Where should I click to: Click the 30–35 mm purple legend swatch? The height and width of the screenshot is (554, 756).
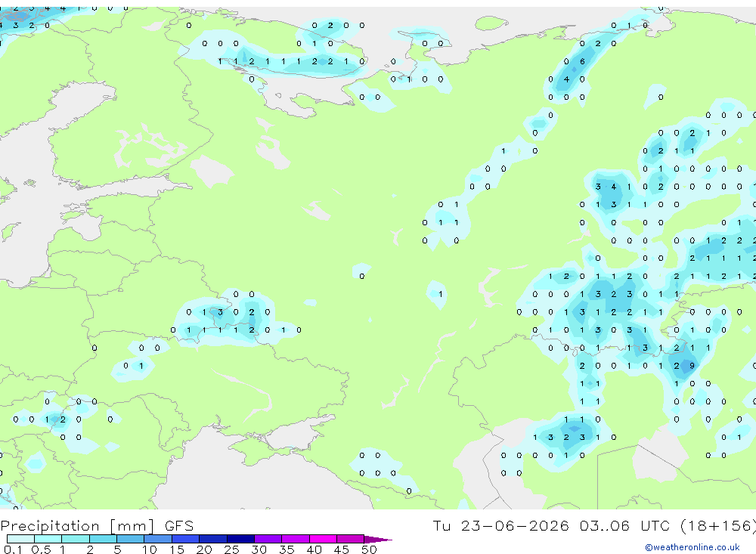pyautogui.click(x=268, y=539)
